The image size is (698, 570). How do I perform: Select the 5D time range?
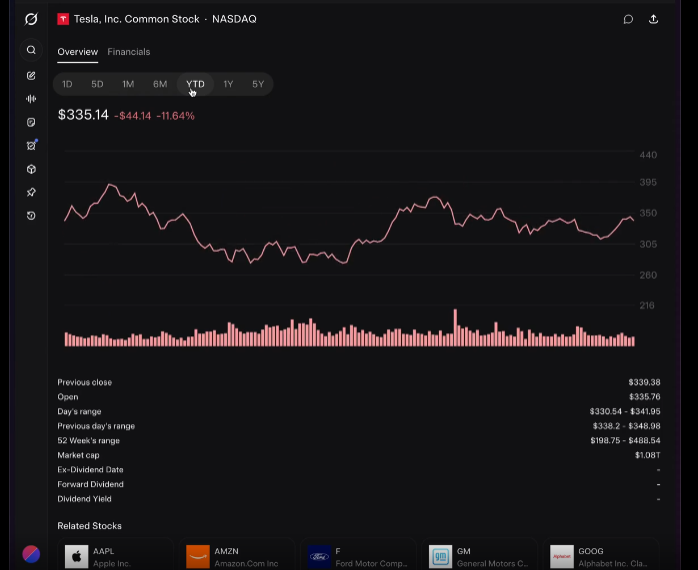[97, 84]
